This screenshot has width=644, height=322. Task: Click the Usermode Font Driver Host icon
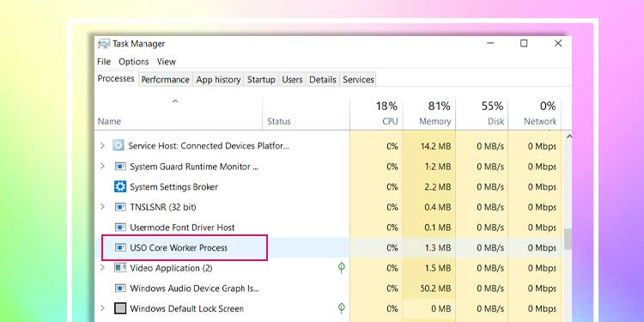click(x=120, y=228)
